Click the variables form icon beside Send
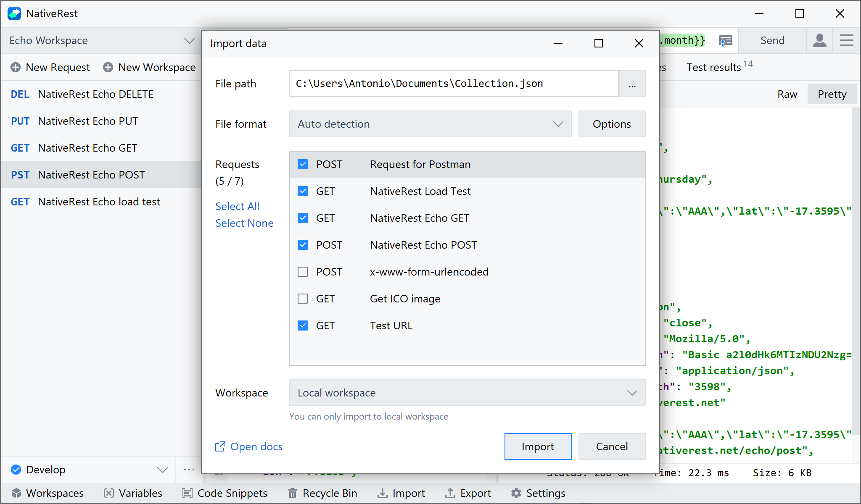The image size is (861, 504). click(x=725, y=40)
